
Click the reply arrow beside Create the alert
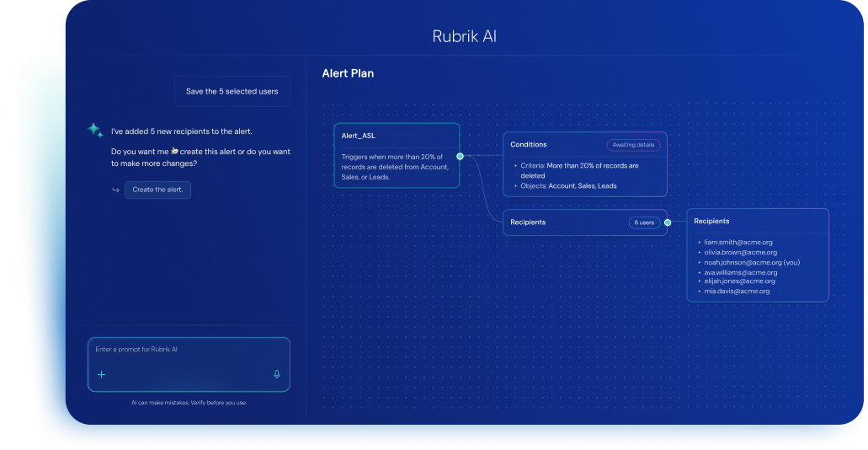(115, 190)
